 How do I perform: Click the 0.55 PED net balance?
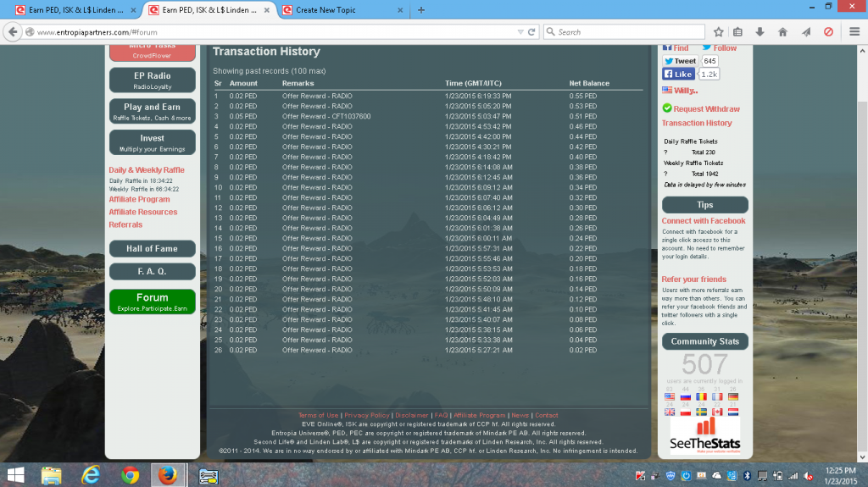click(x=583, y=97)
